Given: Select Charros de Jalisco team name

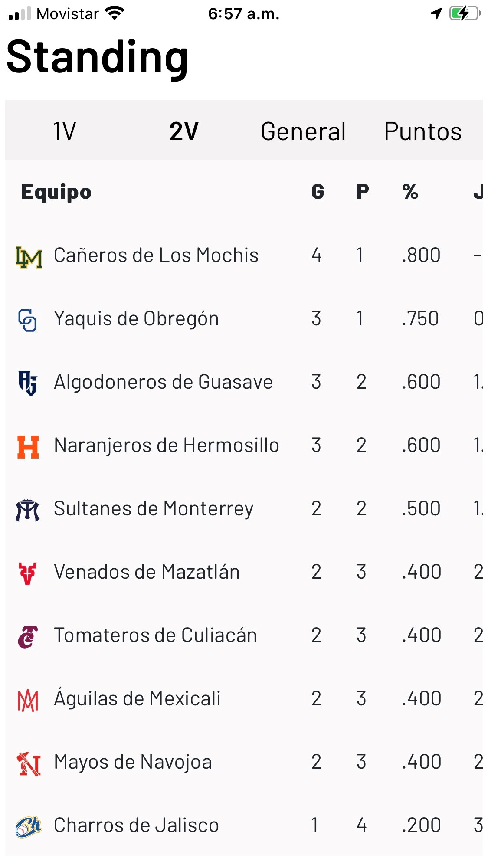Looking at the screenshot, I should (x=136, y=825).
